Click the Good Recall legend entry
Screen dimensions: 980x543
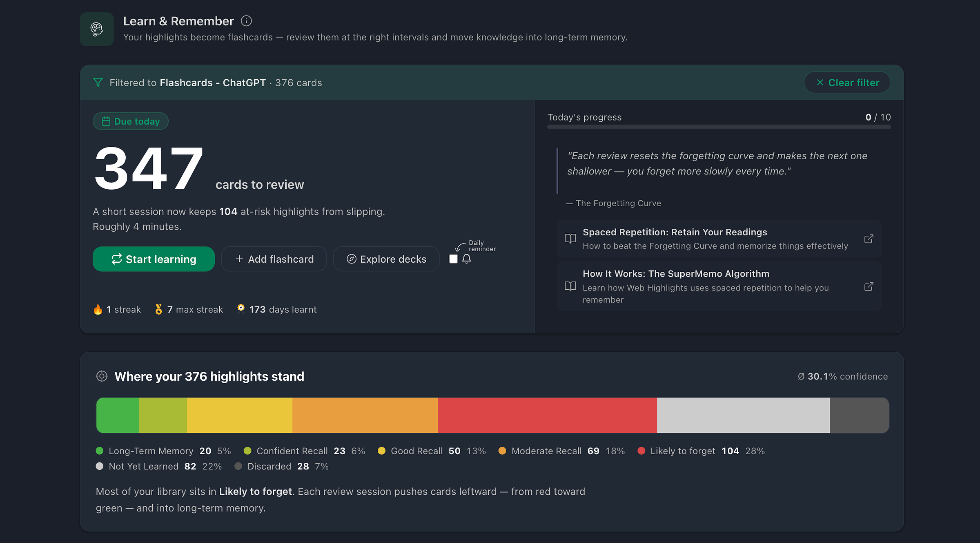pyautogui.click(x=432, y=451)
